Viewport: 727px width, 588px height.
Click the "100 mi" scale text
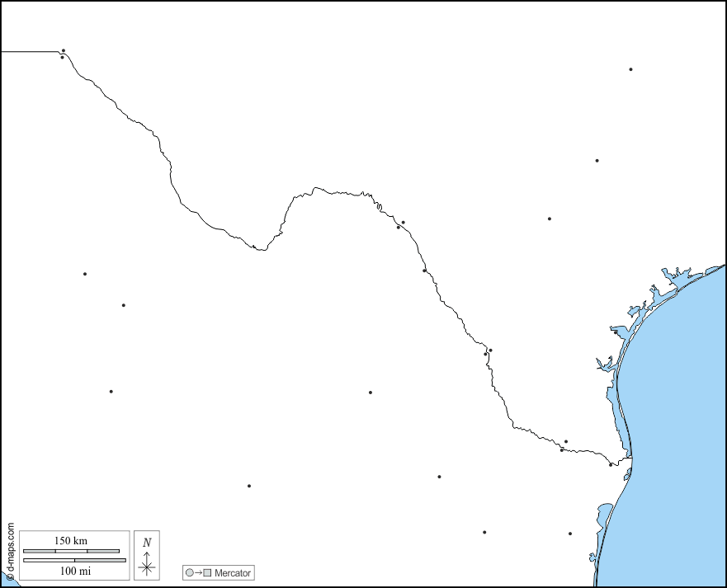(74, 571)
